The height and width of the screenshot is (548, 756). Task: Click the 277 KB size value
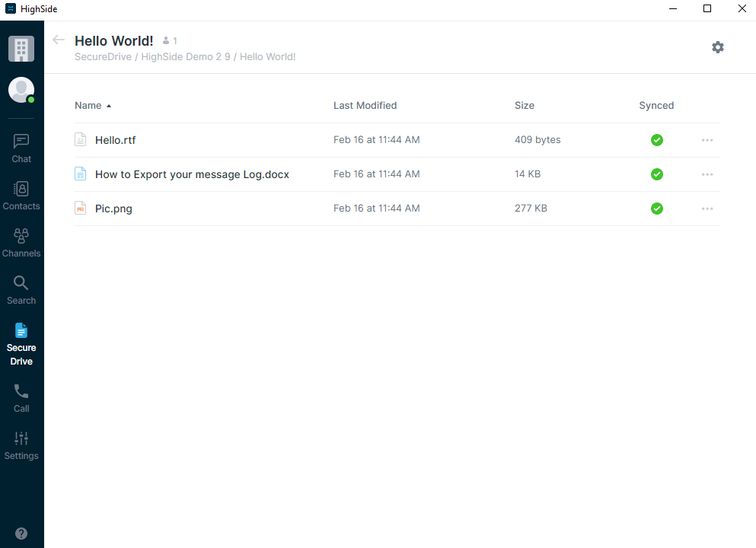tap(531, 209)
